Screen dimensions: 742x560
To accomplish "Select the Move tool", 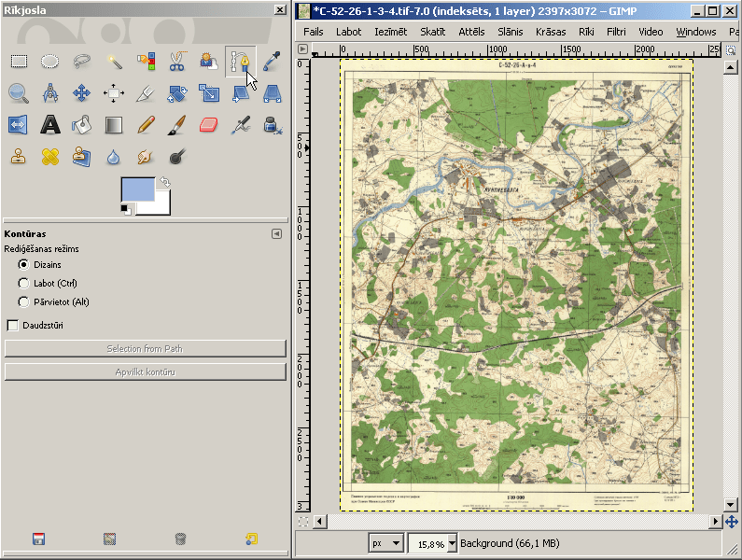I will pos(82,93).
